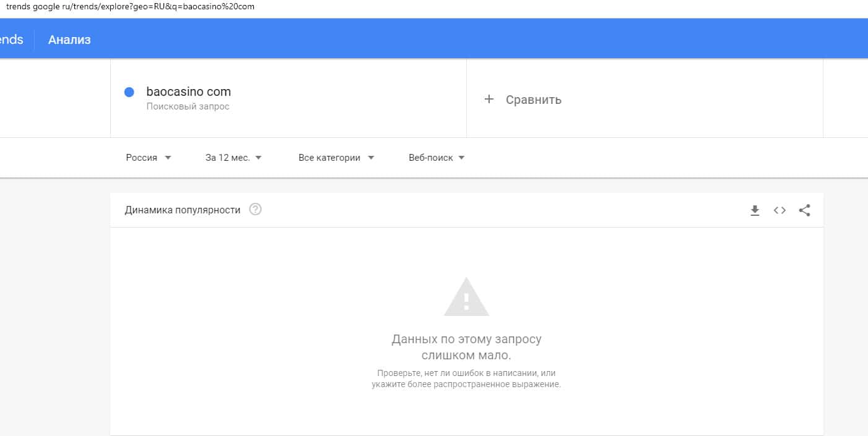Screen dimensions: 868x436
Task: Edit the baocasino com search term
Action: (x=189, y=92)
